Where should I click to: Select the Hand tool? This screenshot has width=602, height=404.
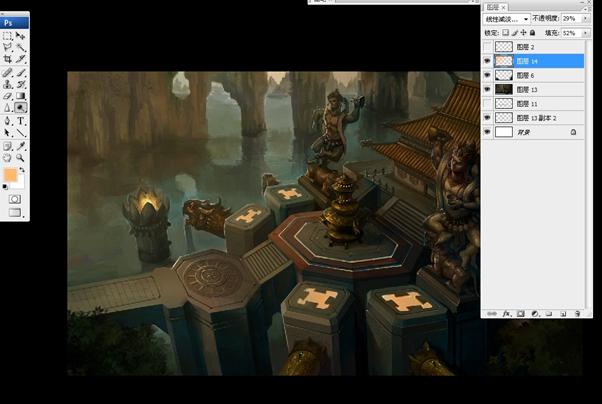(x=7, y=157)
